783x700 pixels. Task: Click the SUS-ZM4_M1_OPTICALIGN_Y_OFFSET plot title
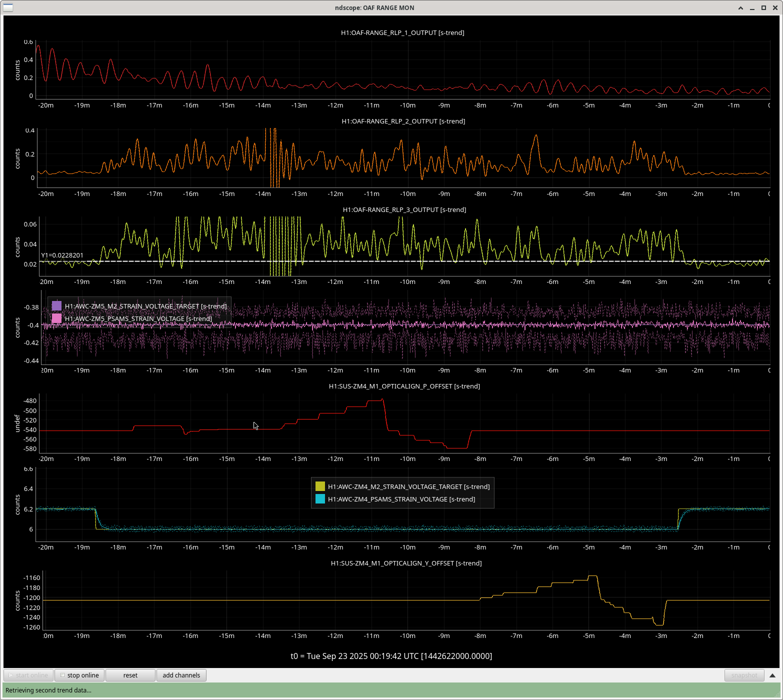406,563
